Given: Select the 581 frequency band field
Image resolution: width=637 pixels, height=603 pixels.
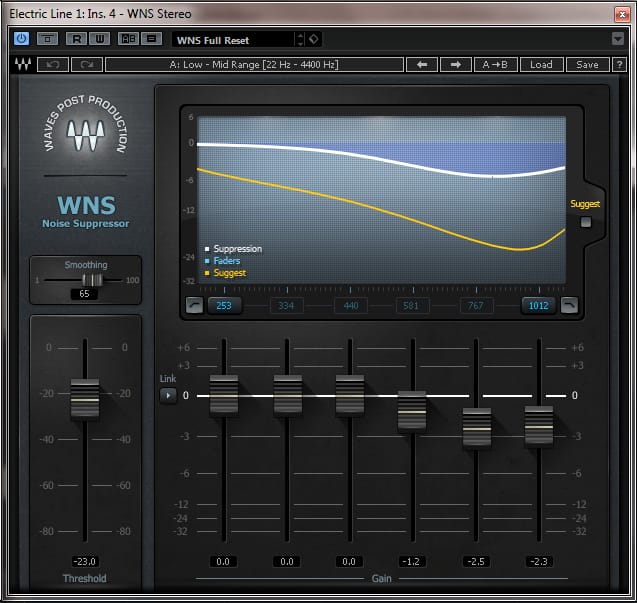Looking at the screenshot, I should (x=412, y=306).
